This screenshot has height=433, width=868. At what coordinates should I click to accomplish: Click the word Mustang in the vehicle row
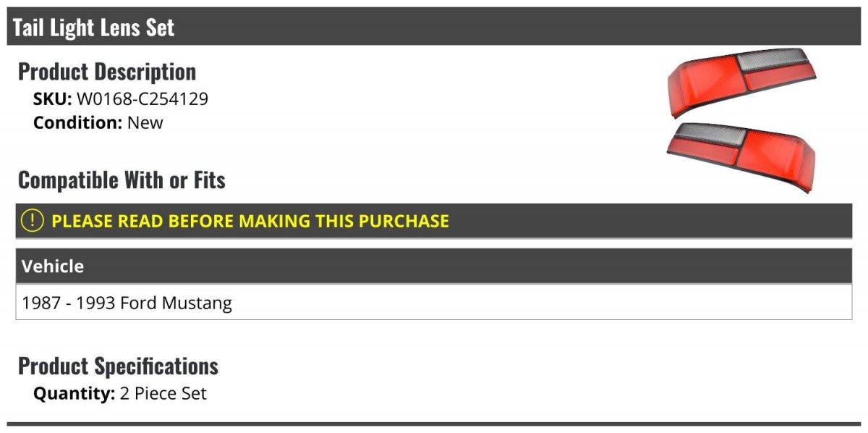pos(197,303)
